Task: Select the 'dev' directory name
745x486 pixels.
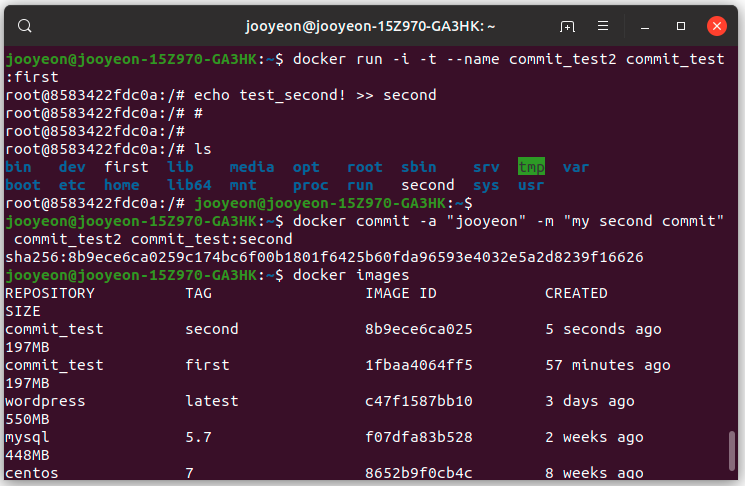Action: [72, 167]
